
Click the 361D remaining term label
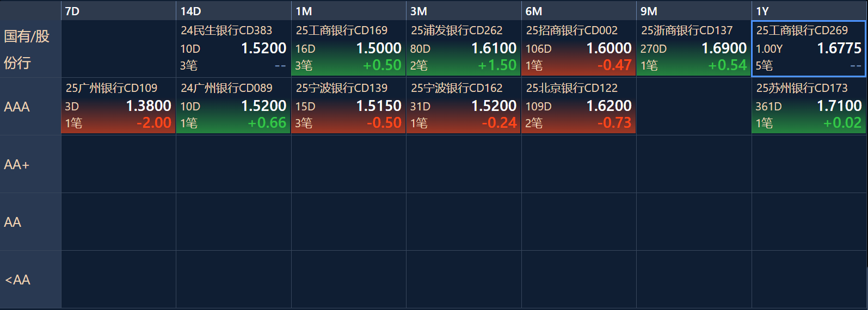coord(768,107)
